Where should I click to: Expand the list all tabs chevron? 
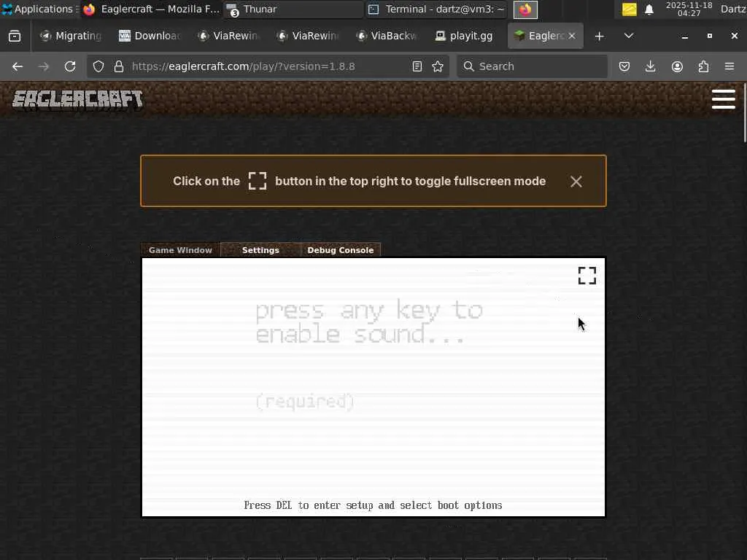click(x=629, y=36)
